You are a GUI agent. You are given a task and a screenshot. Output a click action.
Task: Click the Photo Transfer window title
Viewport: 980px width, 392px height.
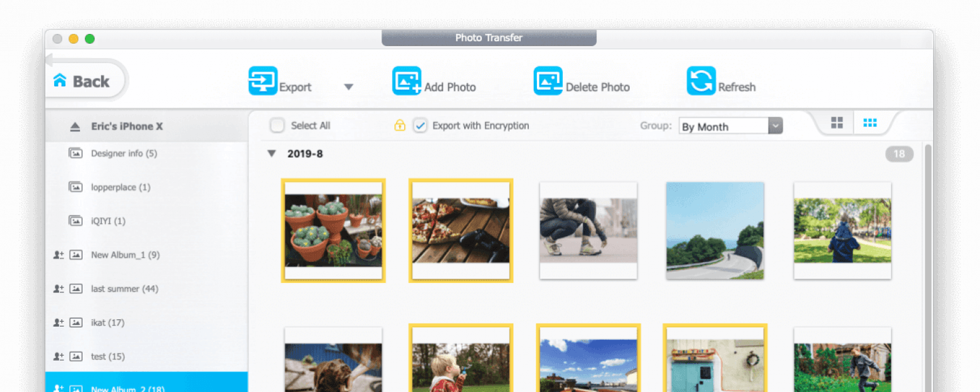coord(489,38)
